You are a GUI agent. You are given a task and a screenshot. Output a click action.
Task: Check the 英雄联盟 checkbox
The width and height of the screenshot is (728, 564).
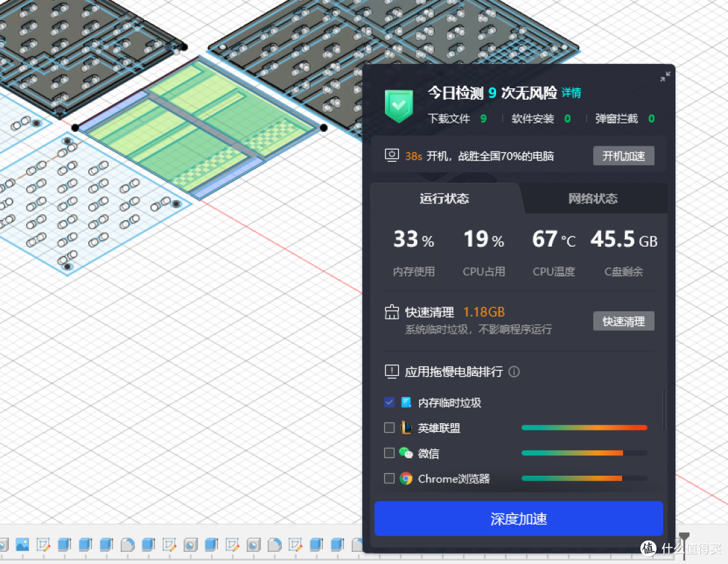coord(390,427)
